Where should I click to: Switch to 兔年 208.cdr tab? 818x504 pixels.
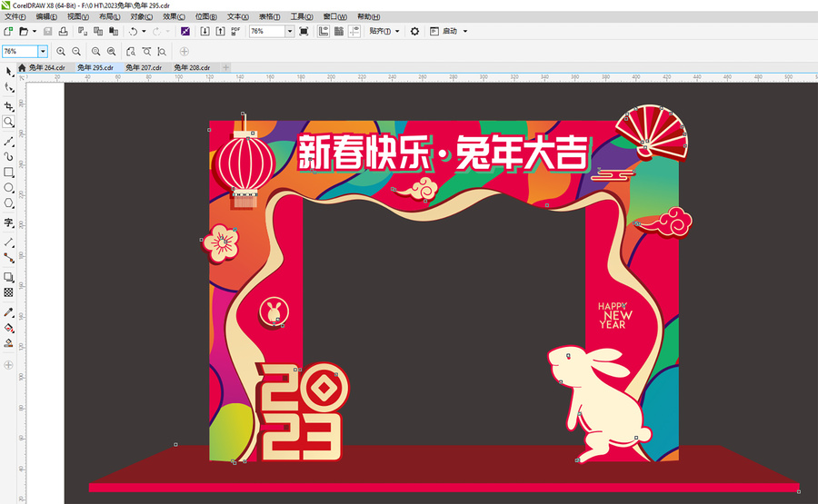[x=192, y=68]
